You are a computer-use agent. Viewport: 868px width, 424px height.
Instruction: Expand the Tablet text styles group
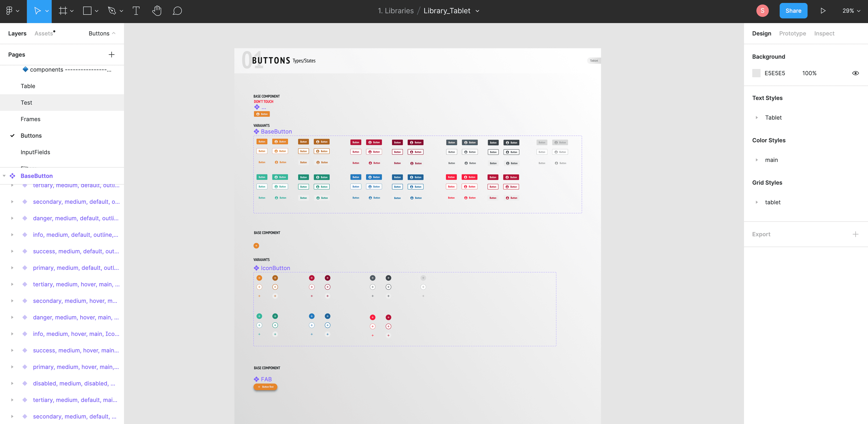[757, 117]
